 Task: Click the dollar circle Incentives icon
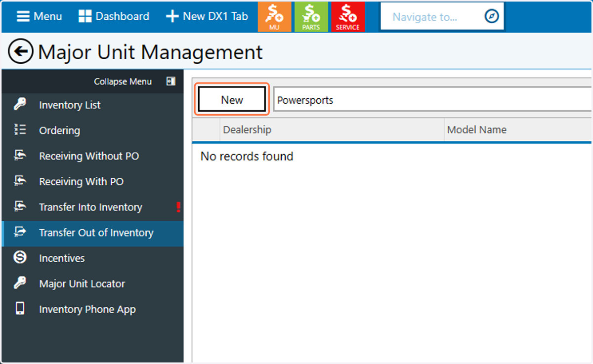point(20,257)
